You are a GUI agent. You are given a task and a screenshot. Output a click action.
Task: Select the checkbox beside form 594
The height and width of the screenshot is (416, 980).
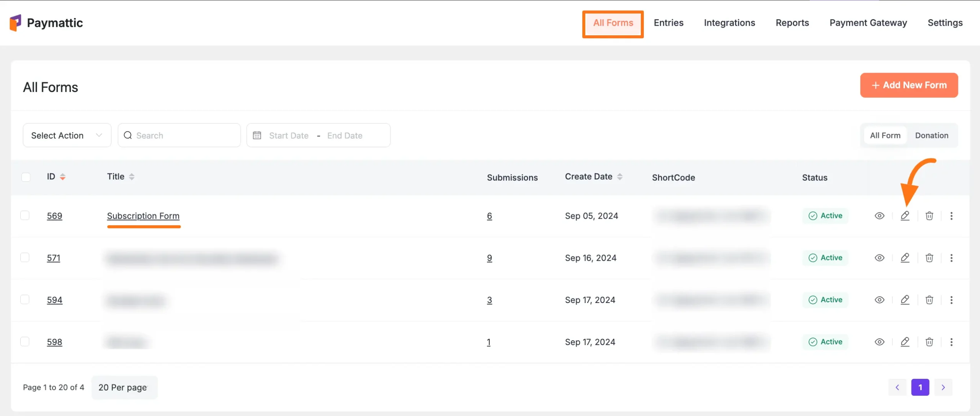coord(25,300)
